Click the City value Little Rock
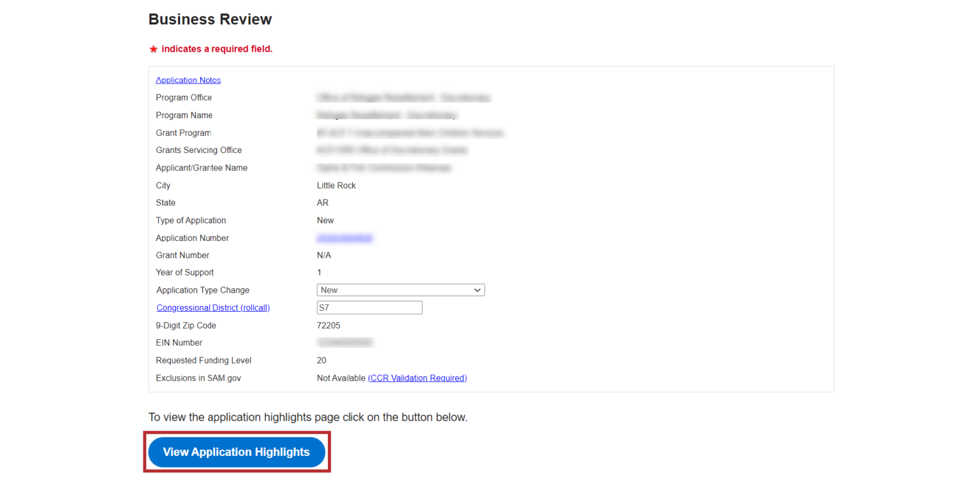The height and width of the screenshot is (484, 980). (x=336, y=186)
